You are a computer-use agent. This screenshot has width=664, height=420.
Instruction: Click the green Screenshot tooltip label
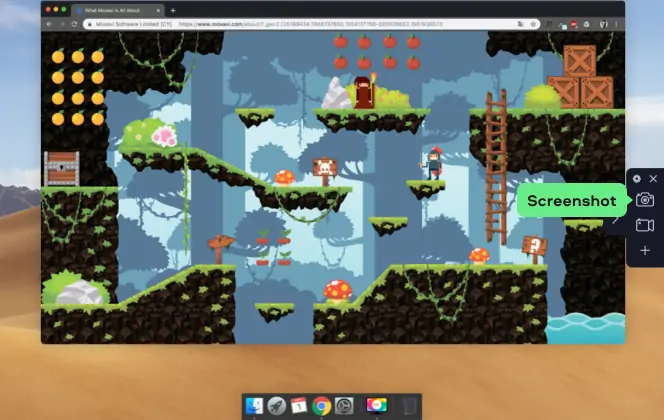(572, 201)
